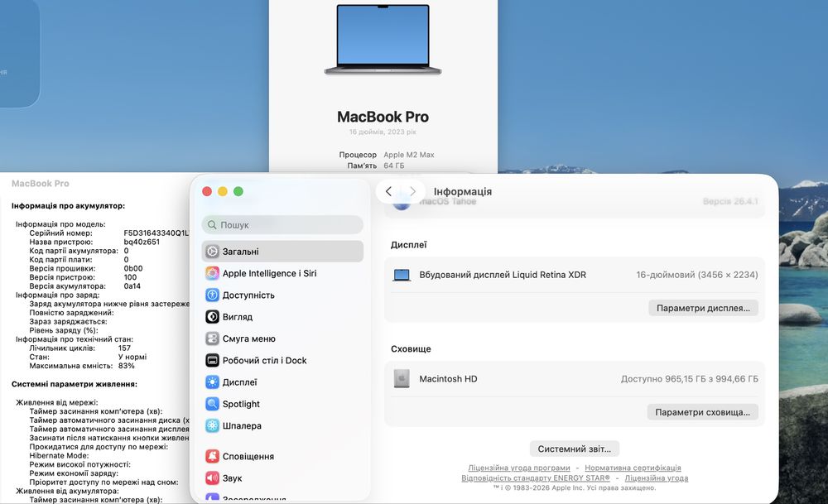Screen dimensions: 828x504
Task: Open the last Ліцензійна угода link
Action: 657,478
